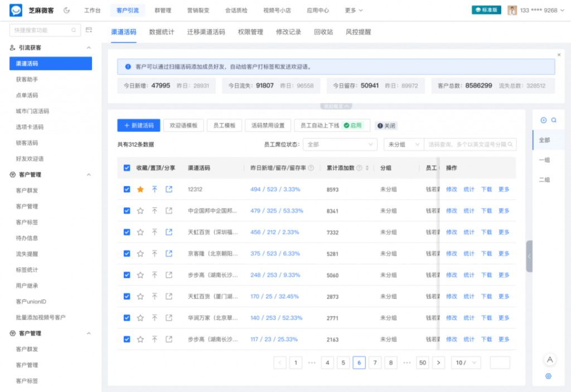The image size is (571, 392).
Task: Click the 新建活码 button
Action: pos(138,125)
